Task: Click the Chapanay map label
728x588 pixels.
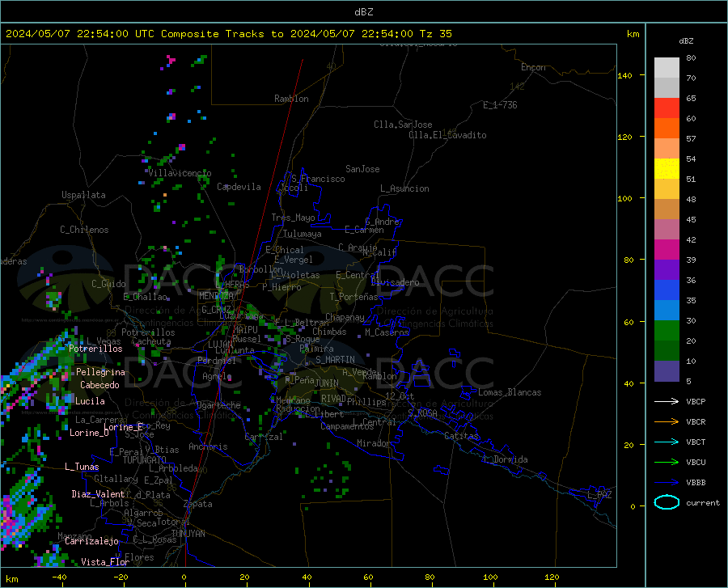Action: [x=345, y=317]
